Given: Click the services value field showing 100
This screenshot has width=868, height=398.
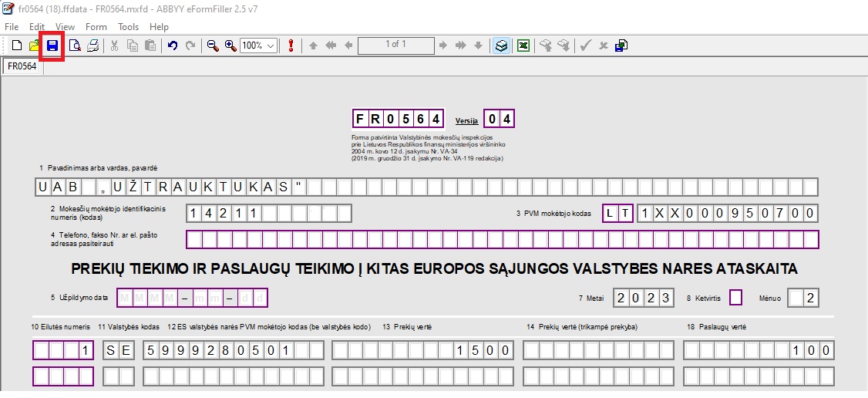Looking at the screenshot, I should tap(759, 350).
